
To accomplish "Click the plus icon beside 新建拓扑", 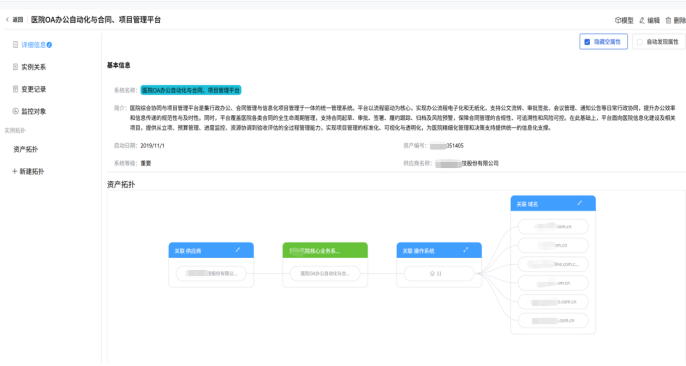I will (14, 171).
